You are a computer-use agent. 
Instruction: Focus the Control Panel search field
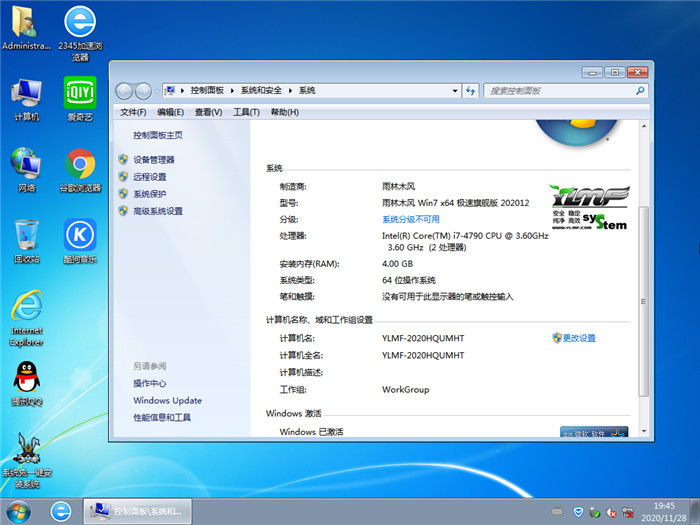pyautogui.click(x=560, y=91)
